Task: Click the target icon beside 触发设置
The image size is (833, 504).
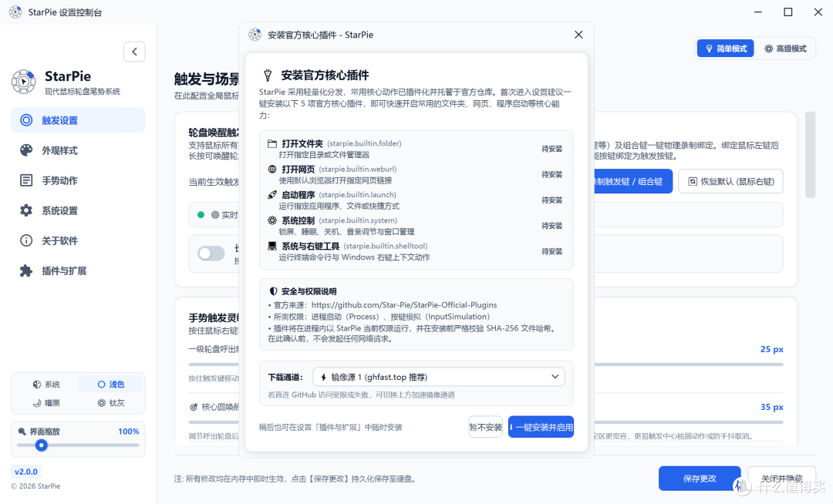Action: point(26,120)
